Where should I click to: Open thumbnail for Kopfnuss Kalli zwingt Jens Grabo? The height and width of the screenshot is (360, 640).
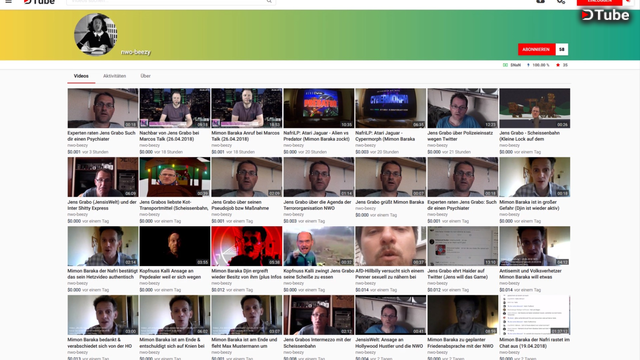pyautogui.click(x=319, y=246)
